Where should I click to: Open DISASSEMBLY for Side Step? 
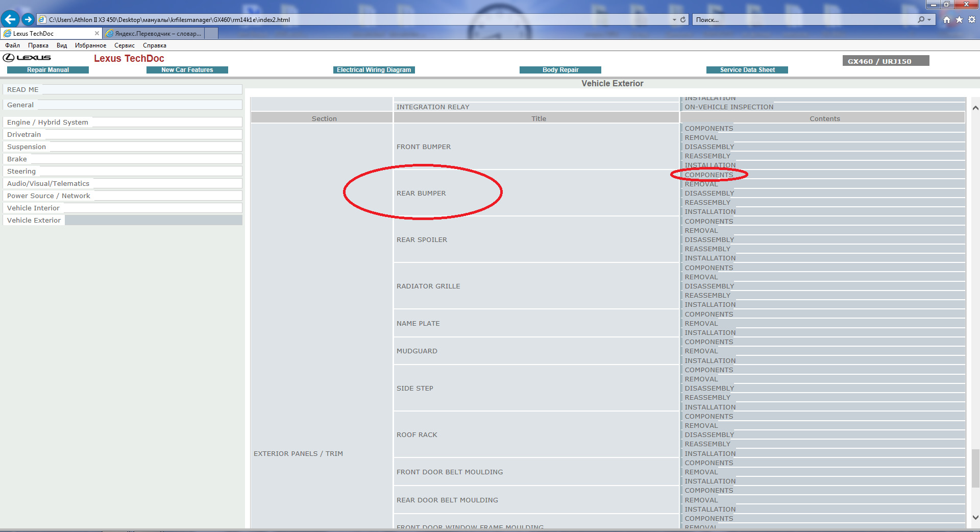click(x=709, y=389)
